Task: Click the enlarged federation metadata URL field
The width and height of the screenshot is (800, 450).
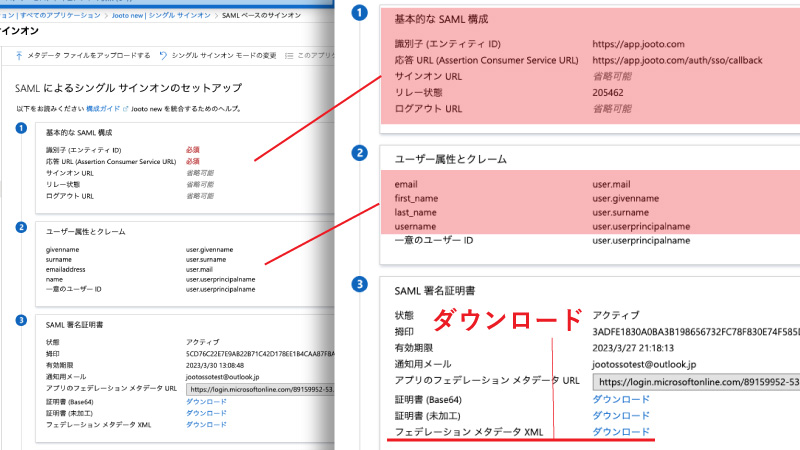Action: click(697, 381)
